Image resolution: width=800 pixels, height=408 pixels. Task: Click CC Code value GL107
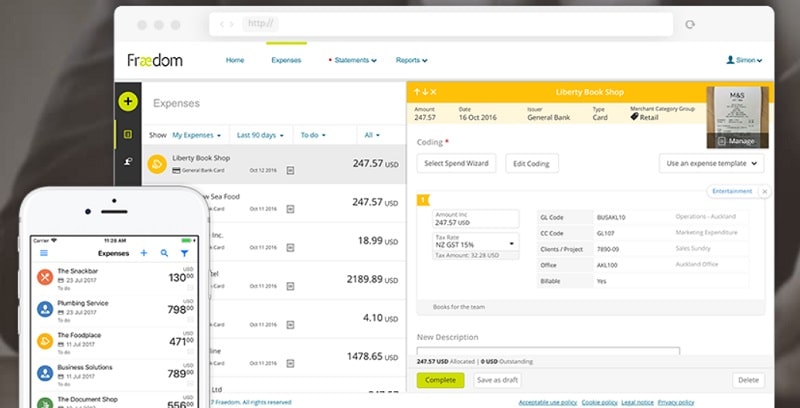point(605,233)
